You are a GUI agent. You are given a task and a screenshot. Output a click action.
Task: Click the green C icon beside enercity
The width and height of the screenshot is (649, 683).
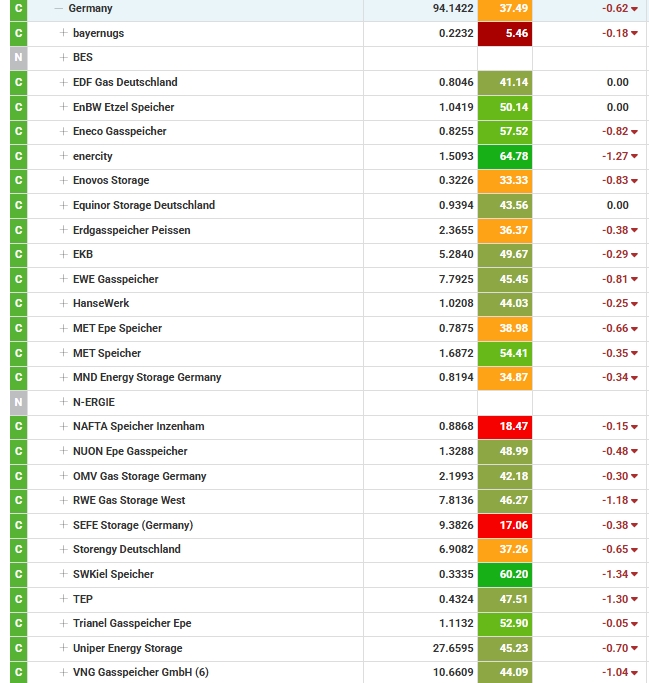[x=18, y=156]
